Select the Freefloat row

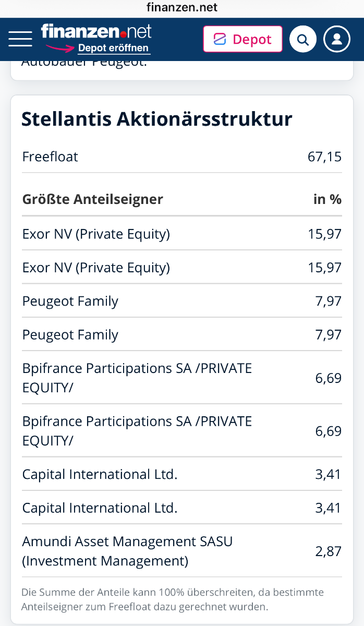[182, 156]
